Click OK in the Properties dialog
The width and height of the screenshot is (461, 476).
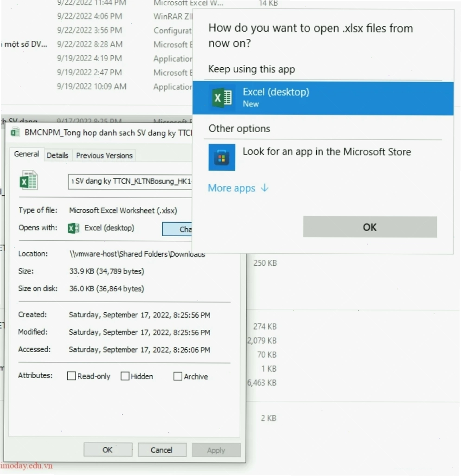pyautogui.click(x=108, y=450)
